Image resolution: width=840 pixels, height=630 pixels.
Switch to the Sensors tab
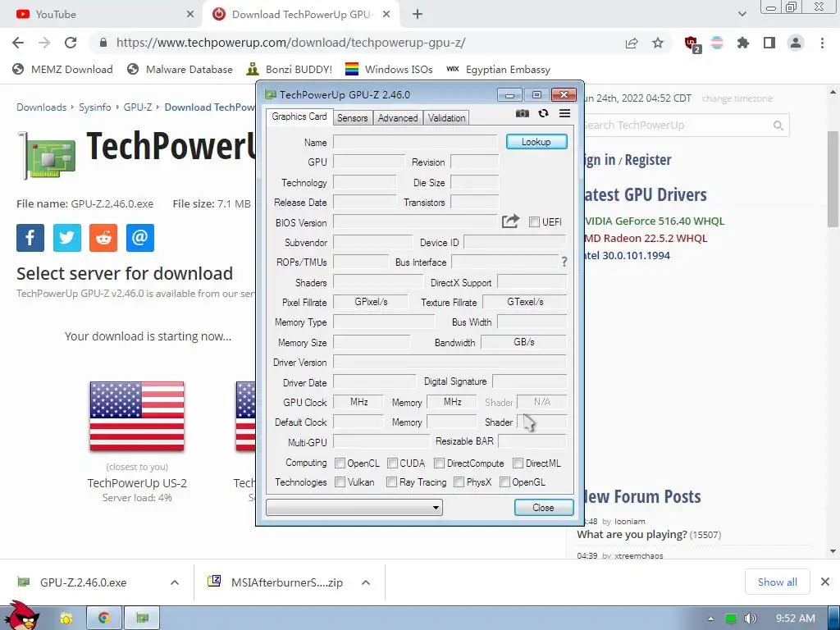352,118
